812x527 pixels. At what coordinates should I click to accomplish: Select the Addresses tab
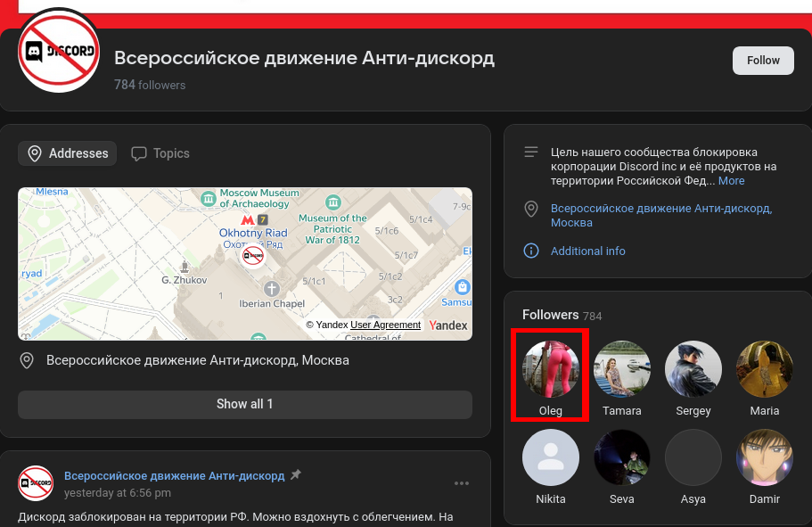point(68,153)
